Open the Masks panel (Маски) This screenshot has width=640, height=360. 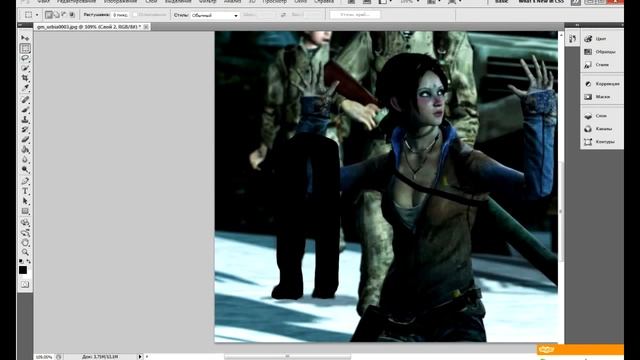(602, 97)
